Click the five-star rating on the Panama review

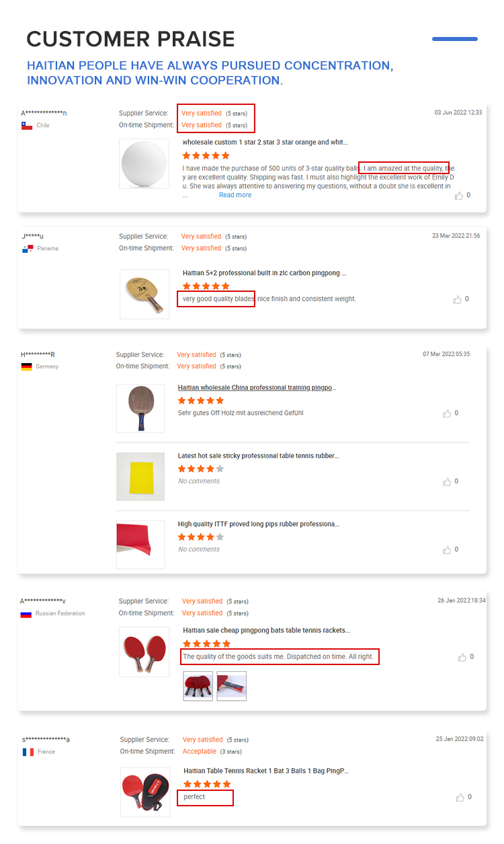click(206, 286)
